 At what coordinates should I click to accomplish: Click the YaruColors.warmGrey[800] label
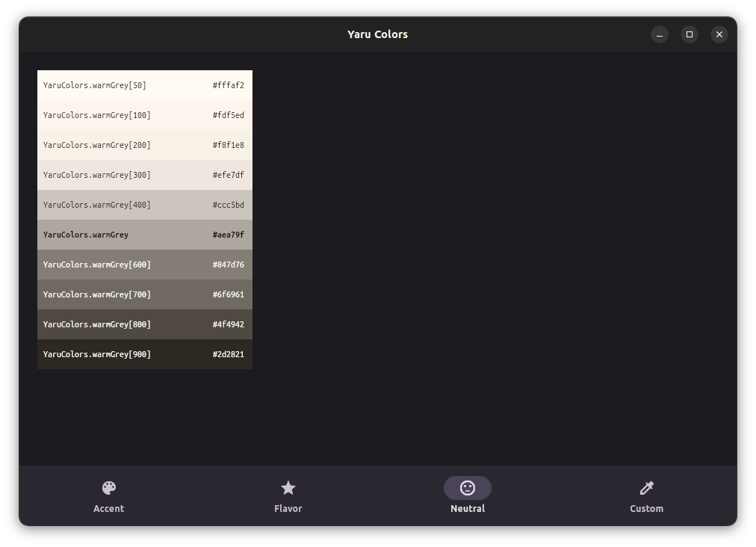click(97, 324)
